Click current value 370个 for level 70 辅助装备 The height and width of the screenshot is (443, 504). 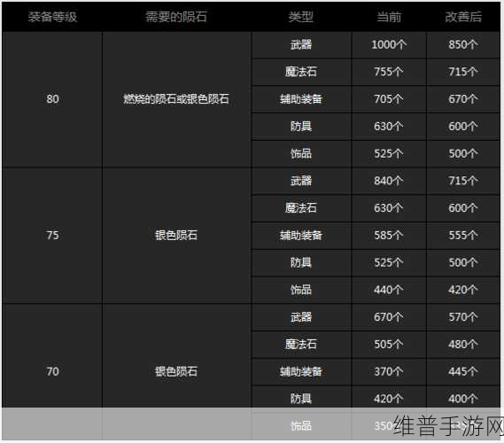[389, 371]
